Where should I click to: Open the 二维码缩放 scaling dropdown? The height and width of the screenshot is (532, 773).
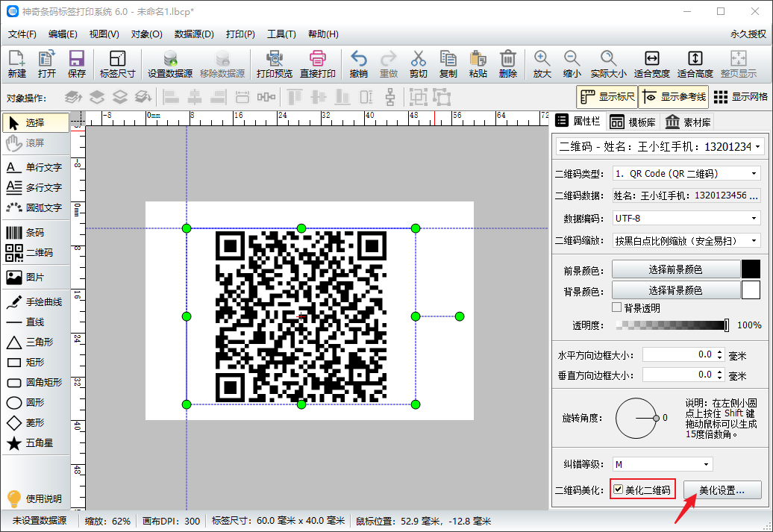click(x=686, y=240)
